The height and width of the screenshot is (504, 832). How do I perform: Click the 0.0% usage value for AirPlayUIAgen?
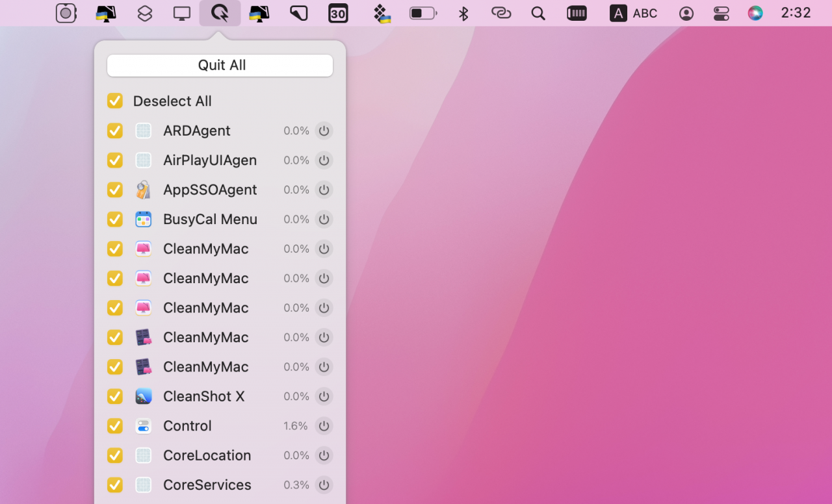tap(296, 160)
